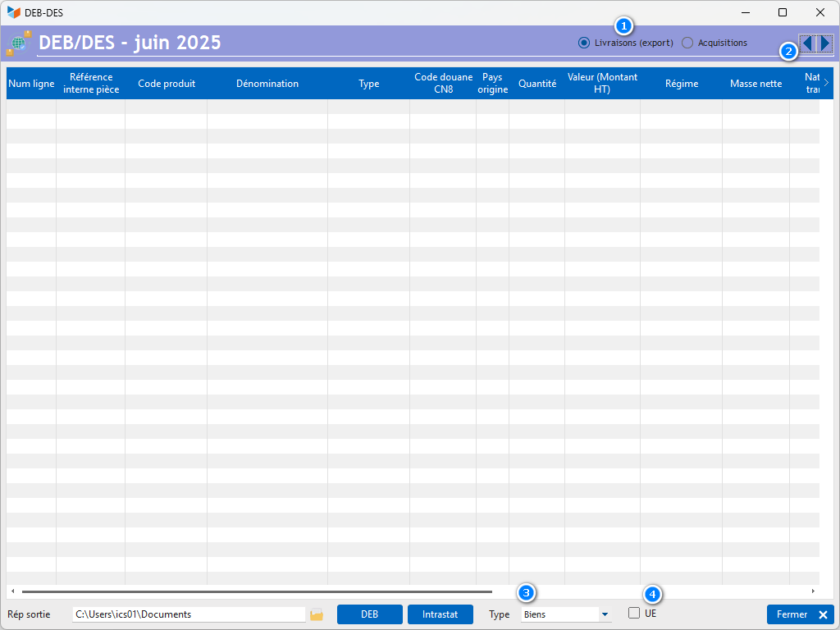Image resolution: width=840 pixels, height=630 pixels.
Task: Click the Dénomination column header
Action: [x=267, y=84]
